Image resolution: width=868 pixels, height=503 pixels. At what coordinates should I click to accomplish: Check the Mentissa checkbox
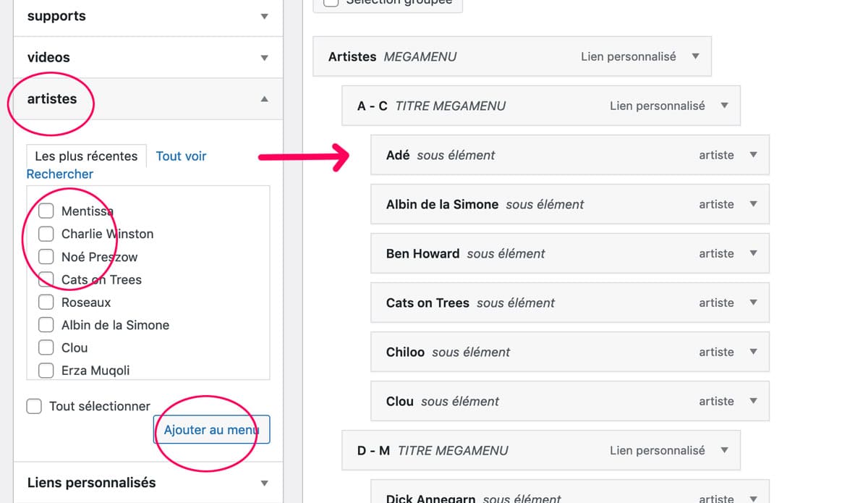click(46, 211)
